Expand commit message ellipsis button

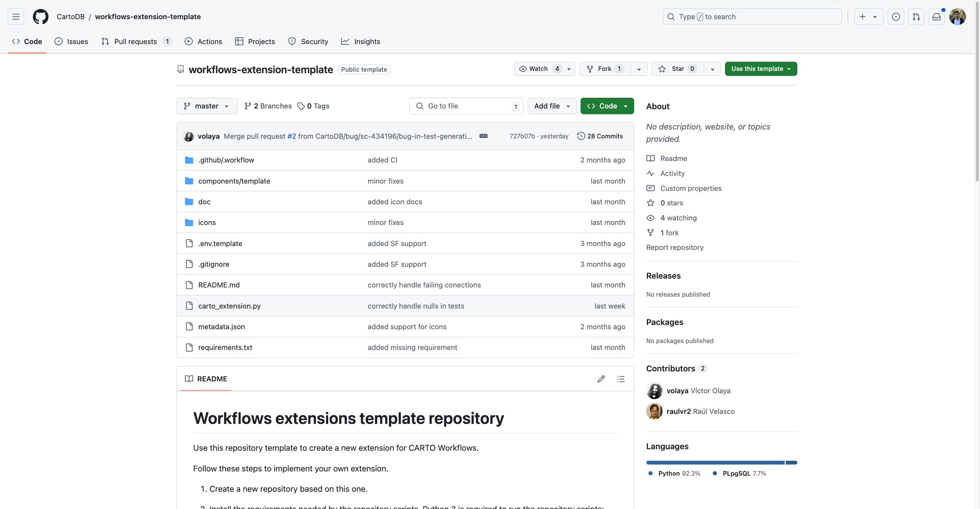pyautogui.click(x=483, y=136)
